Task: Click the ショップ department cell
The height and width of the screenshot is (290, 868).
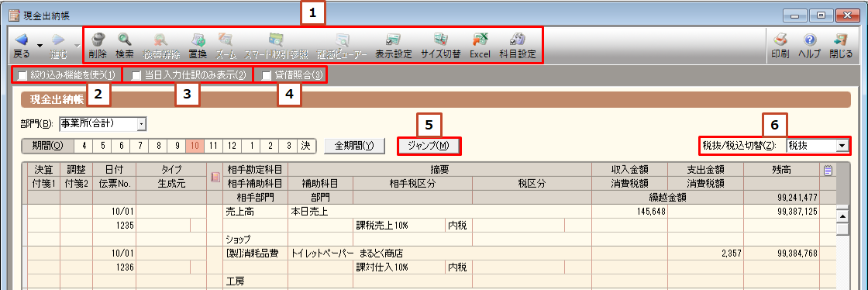Action: tap(255, 239)
